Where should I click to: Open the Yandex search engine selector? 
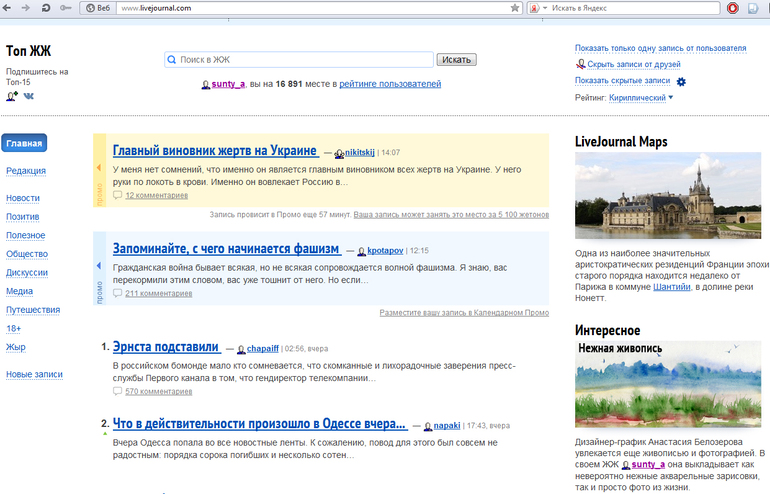pyautogui.click(x=539, y=8)
